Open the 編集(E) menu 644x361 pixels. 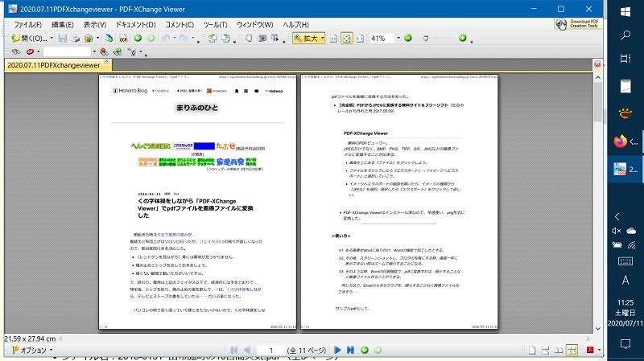pos(63,25)
